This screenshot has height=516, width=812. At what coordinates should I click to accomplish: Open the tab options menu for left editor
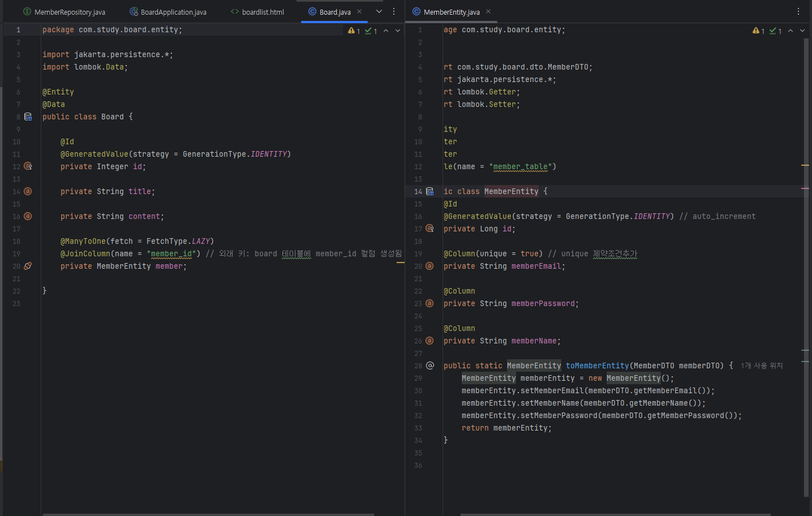[394, 11]
